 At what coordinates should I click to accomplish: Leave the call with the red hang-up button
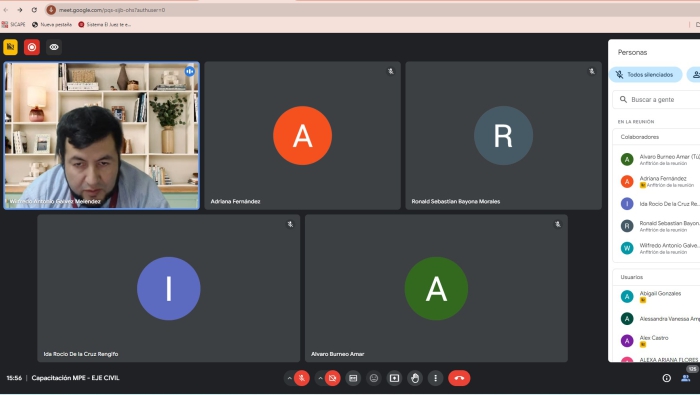click(x=459, y=378)
